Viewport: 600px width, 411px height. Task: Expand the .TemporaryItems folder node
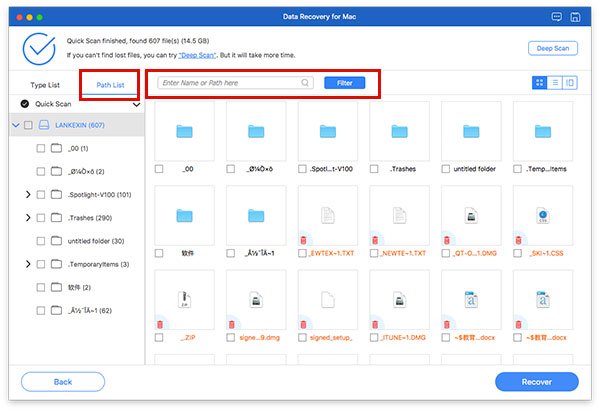(28, 264)
